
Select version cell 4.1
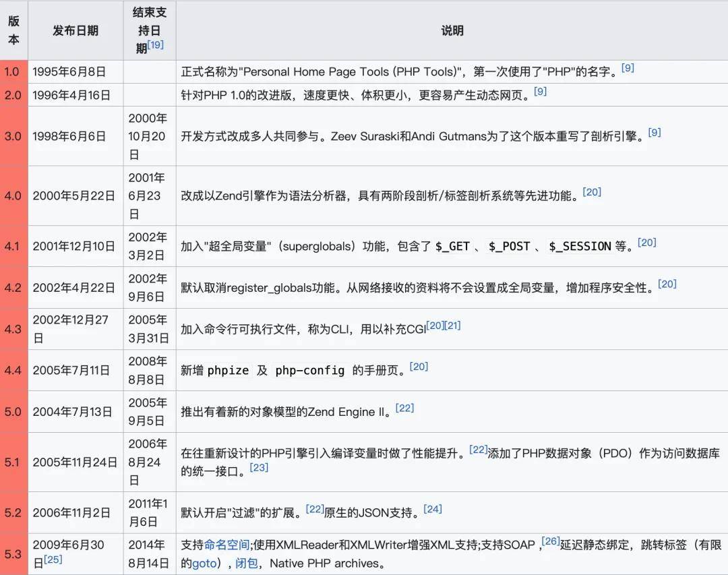(x=13, y=246)
